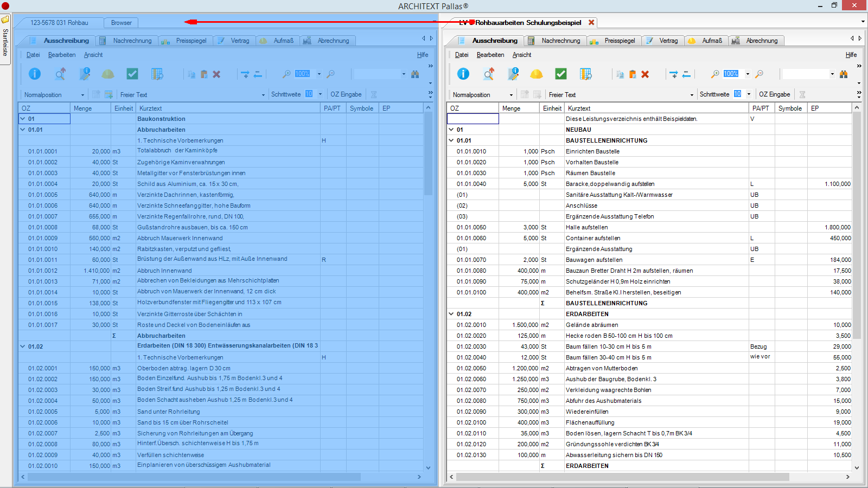The width and height of the screenshot is (868, 488).
Task: Collapse group 01 Baukonstruktion in 031 Rohbau pane
Action: point(23,119)
